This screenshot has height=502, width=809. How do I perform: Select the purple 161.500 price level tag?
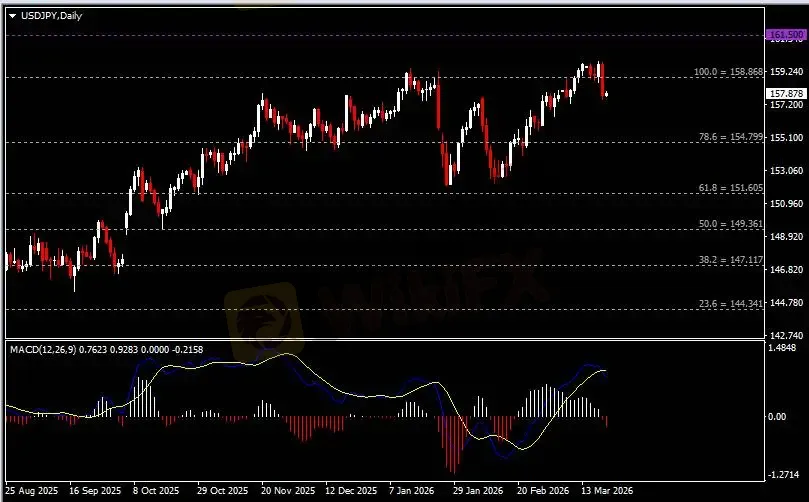(785, 35)
